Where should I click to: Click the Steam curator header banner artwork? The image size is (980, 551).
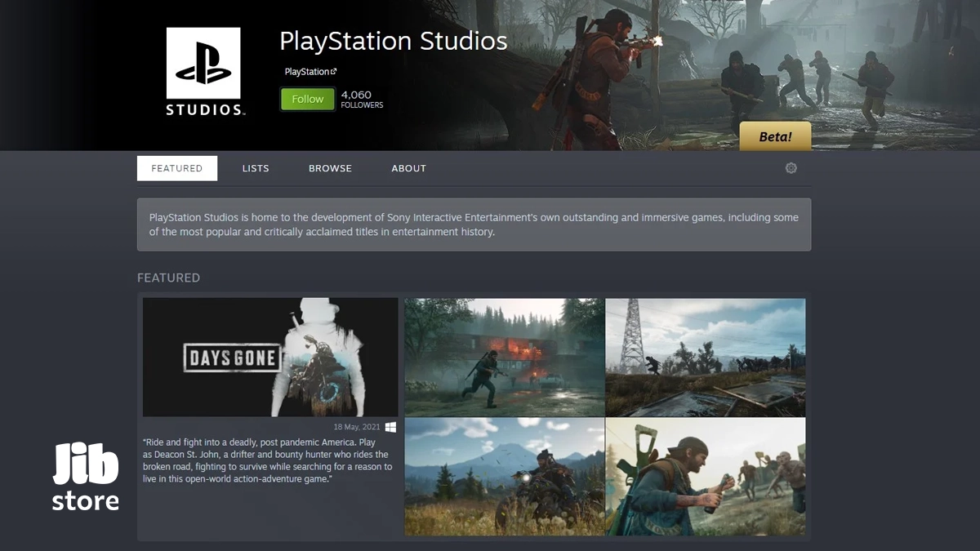pos(653,73)
